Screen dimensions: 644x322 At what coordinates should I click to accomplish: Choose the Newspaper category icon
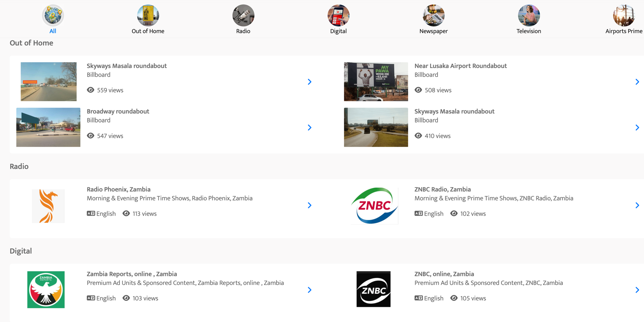tap(433, 15)
